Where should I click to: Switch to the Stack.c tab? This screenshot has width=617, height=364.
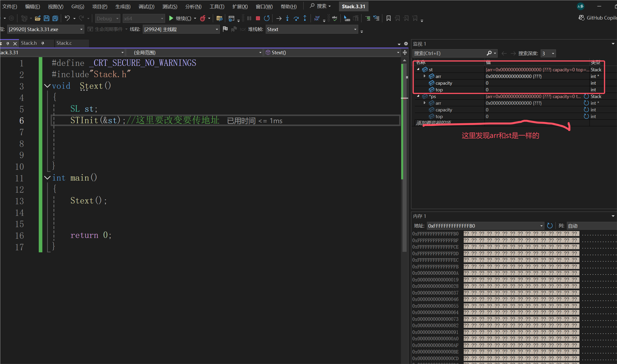click(64, 43)
